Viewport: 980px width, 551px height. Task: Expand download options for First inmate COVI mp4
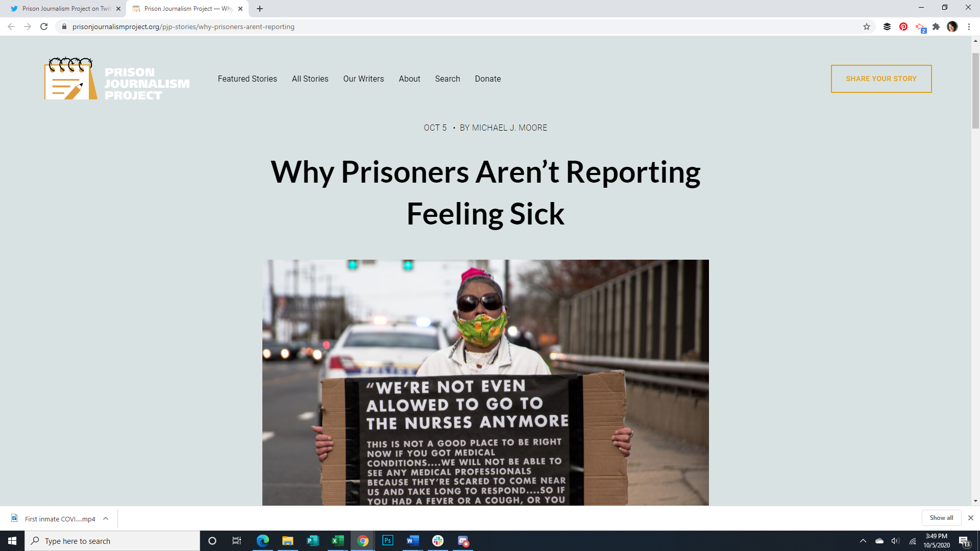click(x=106, y=518)
